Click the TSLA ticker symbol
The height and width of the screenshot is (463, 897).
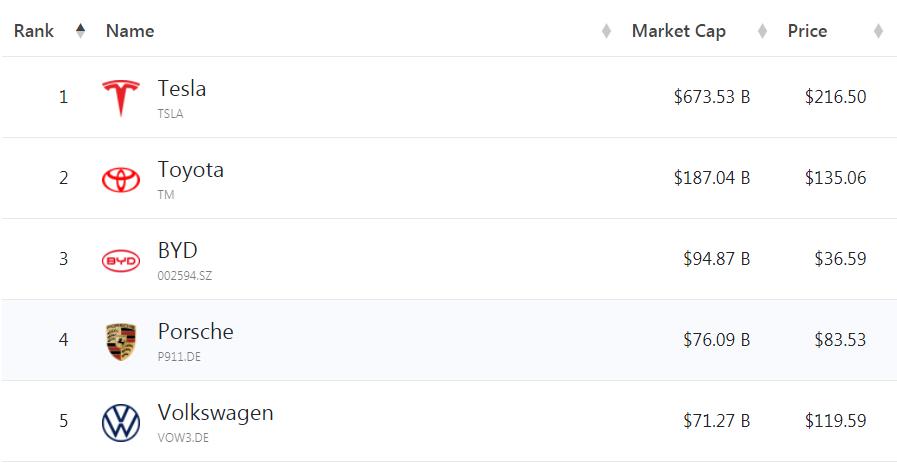point(170,114)
